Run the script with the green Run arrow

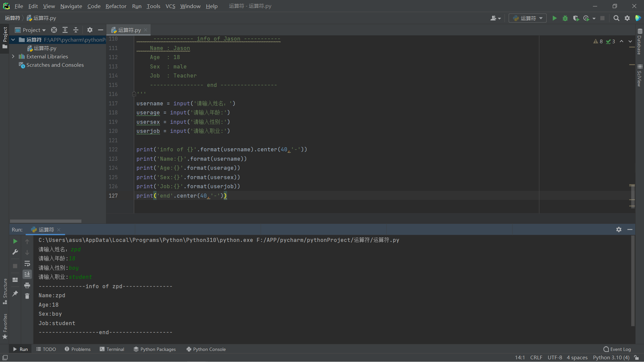(554, 18)
